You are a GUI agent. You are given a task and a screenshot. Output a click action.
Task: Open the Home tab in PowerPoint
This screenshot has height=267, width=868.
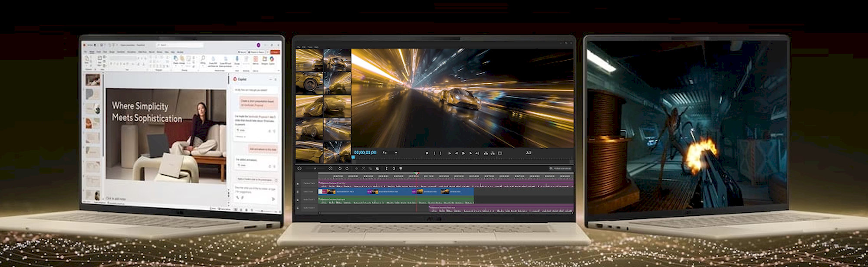(92, 52)
